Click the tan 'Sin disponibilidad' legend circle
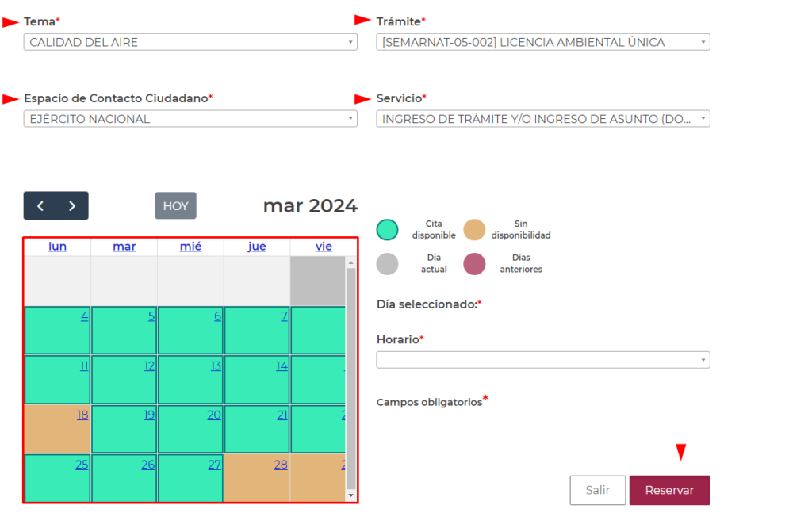Image resolution: width=812 pixels, height=528 pixels. (474, 230)
